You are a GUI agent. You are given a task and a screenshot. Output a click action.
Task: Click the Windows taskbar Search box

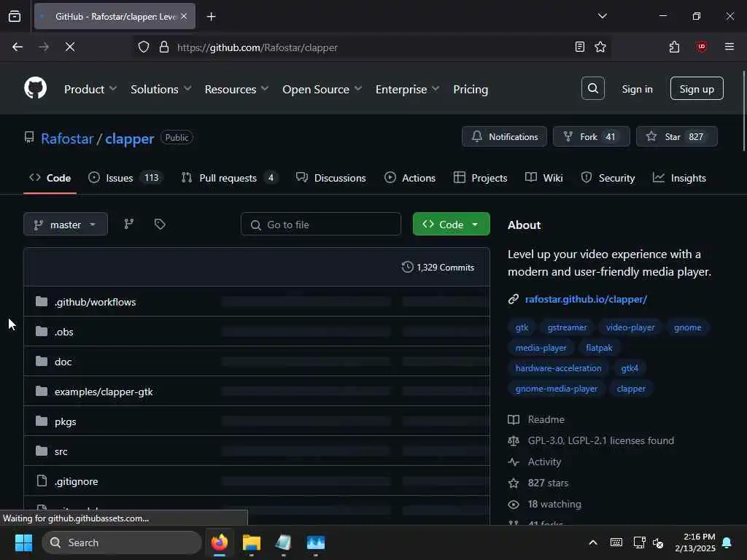click(122, 542)
